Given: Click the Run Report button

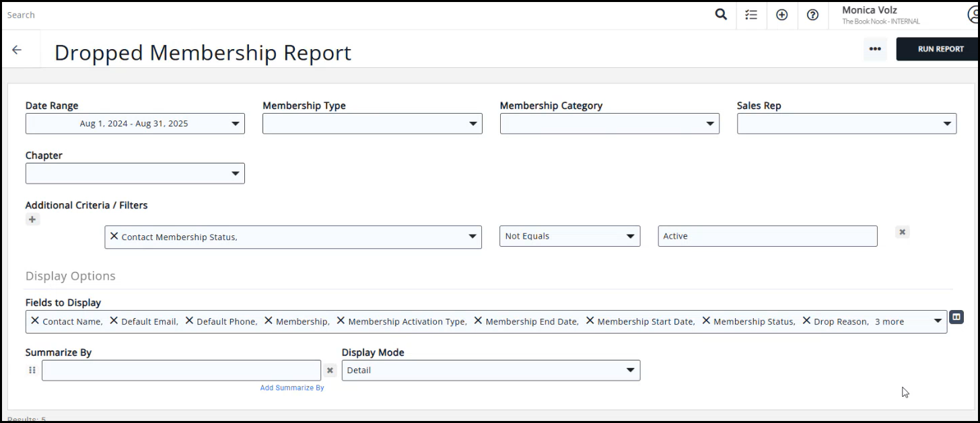Looking at the screenshot, I should [940, 49].
